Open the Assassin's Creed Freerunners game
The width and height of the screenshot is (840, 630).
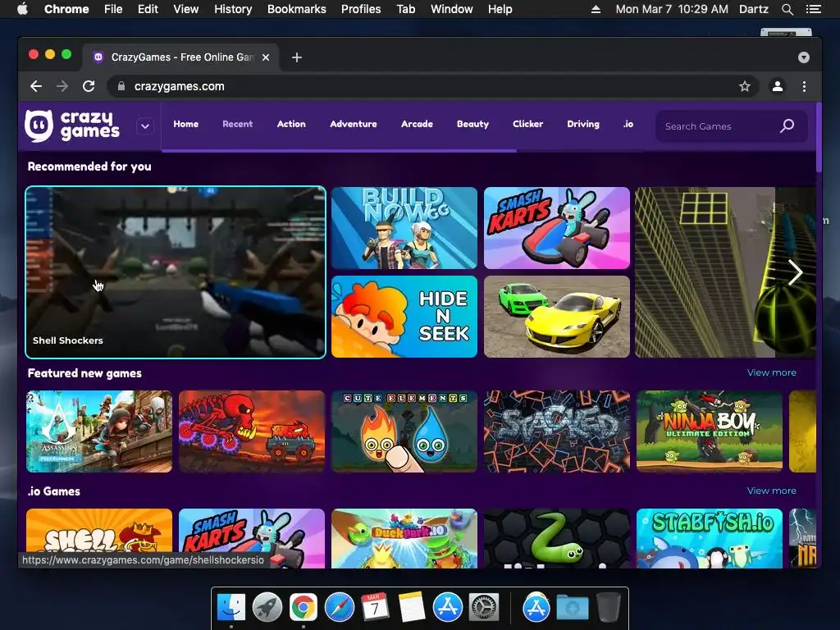tap(99, 431)
